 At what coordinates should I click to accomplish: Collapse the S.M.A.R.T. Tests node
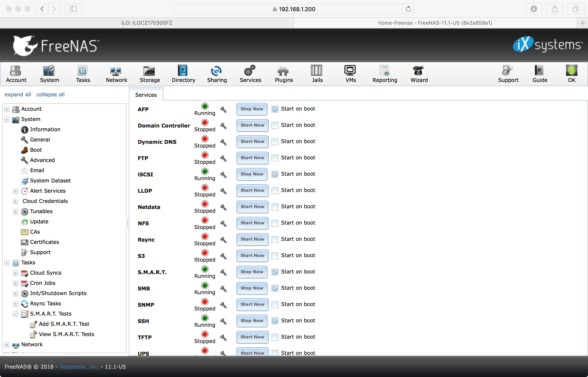[x=15, y=314]
